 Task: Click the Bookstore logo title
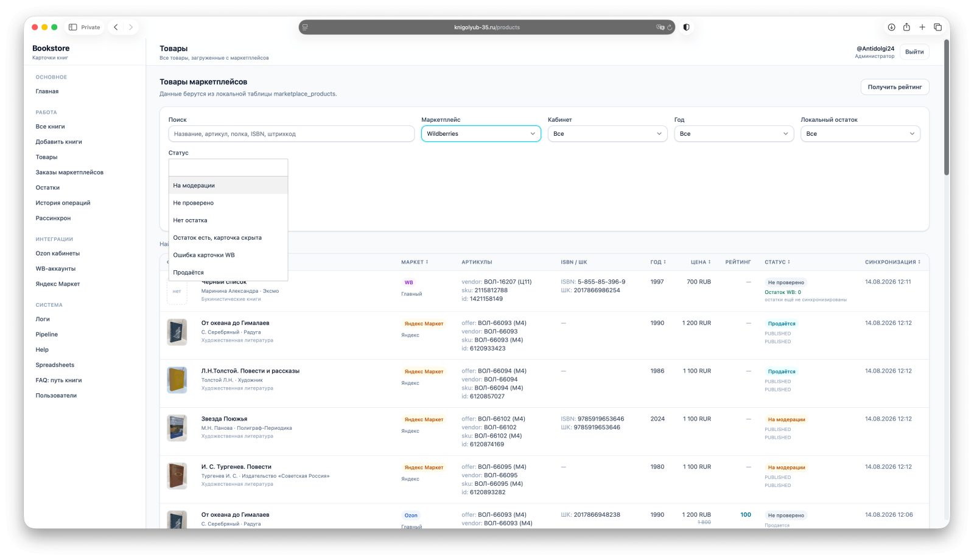click(x=51, y=48)
